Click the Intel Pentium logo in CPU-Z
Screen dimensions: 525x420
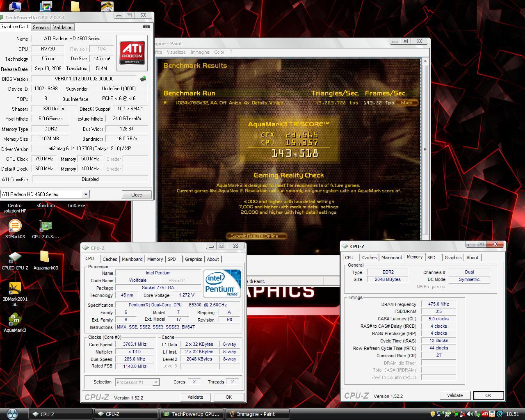point(222,283)
